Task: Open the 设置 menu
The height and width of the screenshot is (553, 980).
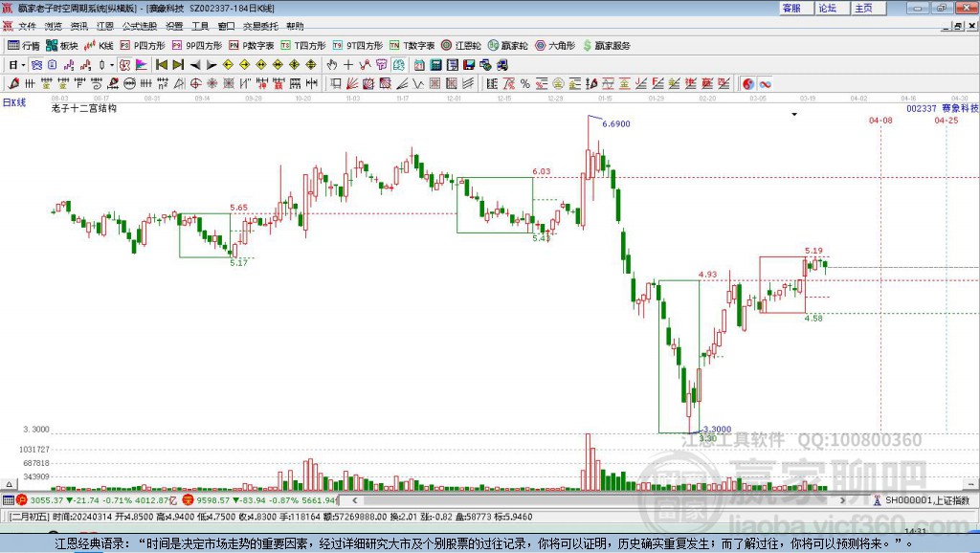Action: pos(174,26)
